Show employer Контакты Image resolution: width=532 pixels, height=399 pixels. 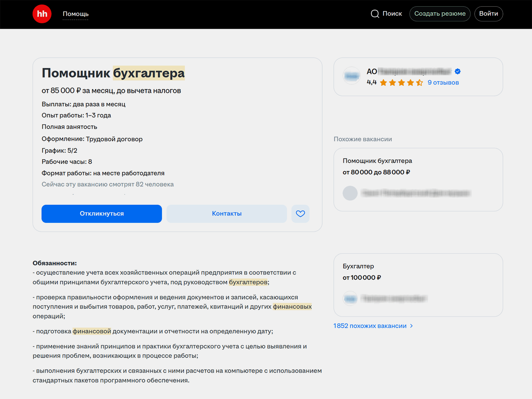click(227, 213)
